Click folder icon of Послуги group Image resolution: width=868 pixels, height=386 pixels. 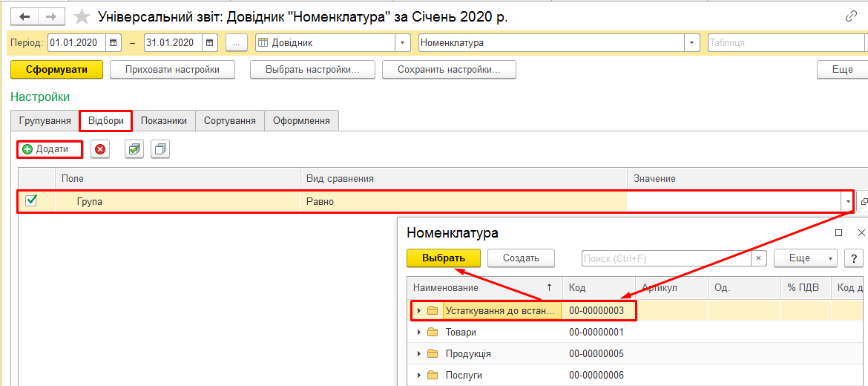coord(433,376)
